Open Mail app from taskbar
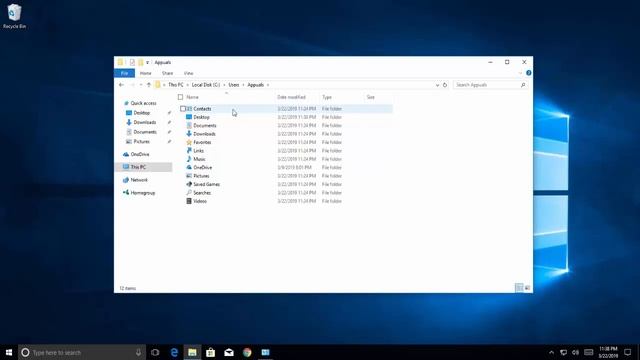The width and height of the screenshot is (640, 360). tap(229, 352)
